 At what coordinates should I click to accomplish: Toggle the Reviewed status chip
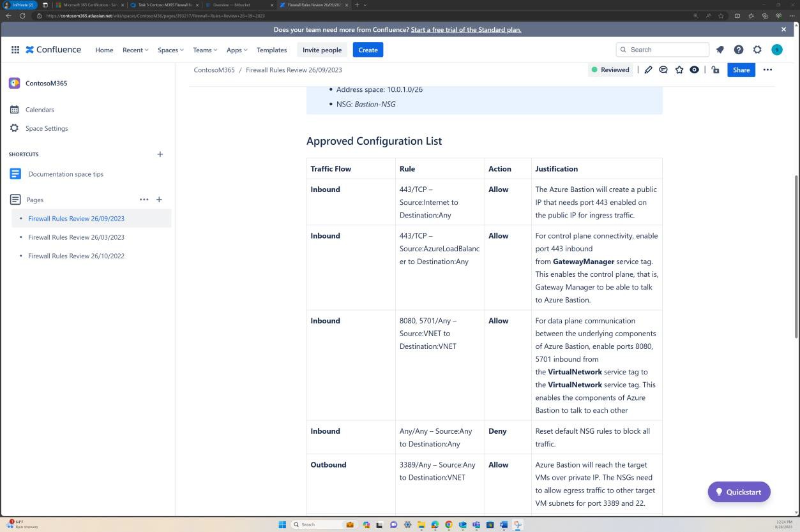click(x=610, y=70)
